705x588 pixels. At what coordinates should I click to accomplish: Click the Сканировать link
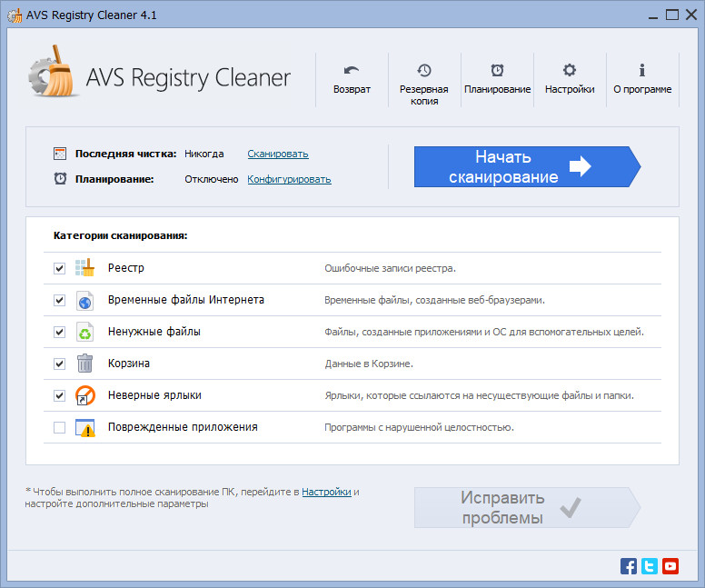click(278, 154)
